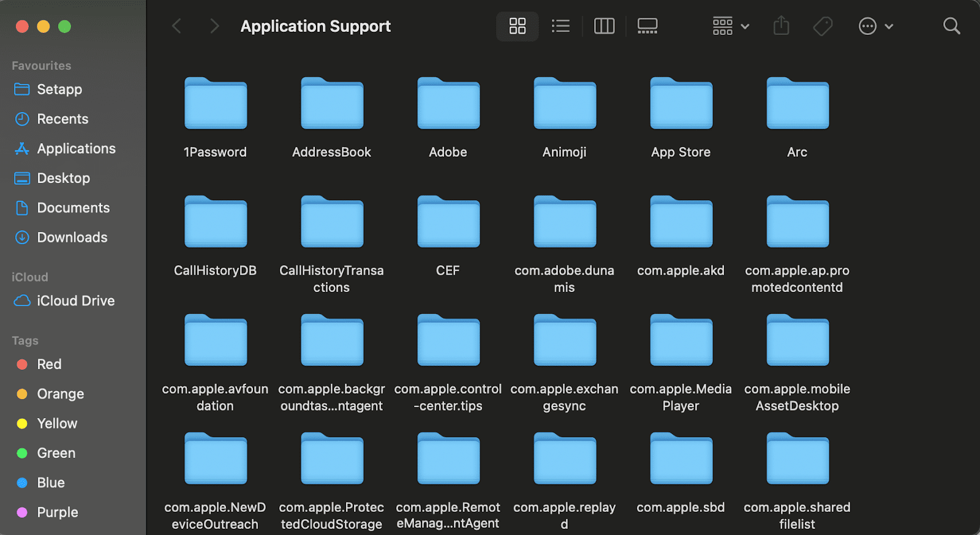
Task: Go back with the left chevron
Action: [177, 26]
